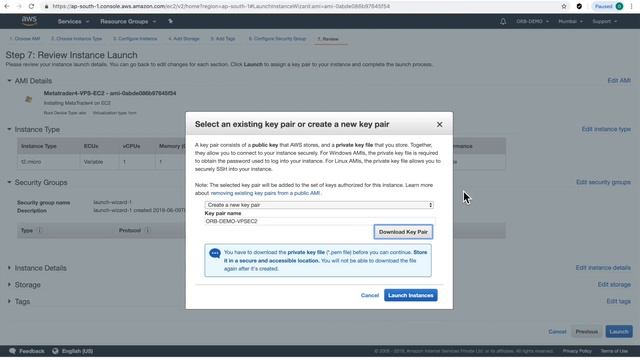This screenshot has height=360, width=640.
Task: Cancel the key pair dialog
Action: coord(370,295)
